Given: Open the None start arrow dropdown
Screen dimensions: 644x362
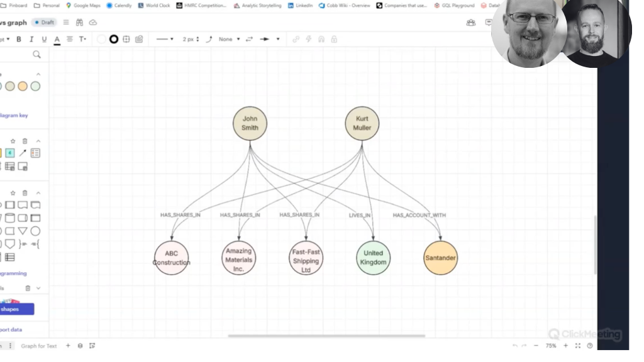Looking at the screenshot, I should 229,39.
